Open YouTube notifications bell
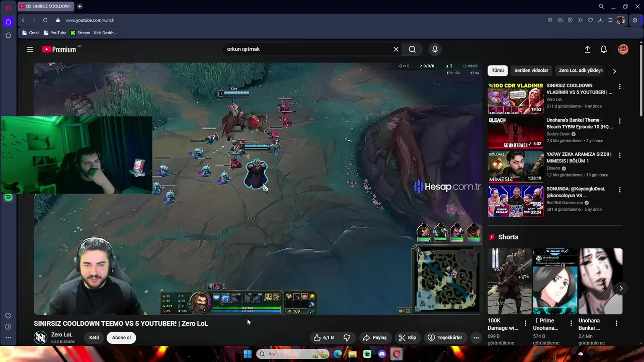The height and width of the screenshot is (362, 644). pos(604,49)
